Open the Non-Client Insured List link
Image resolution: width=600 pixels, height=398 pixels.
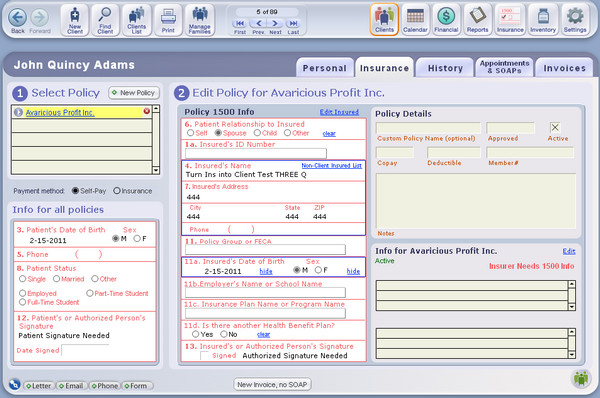[331, 165]
